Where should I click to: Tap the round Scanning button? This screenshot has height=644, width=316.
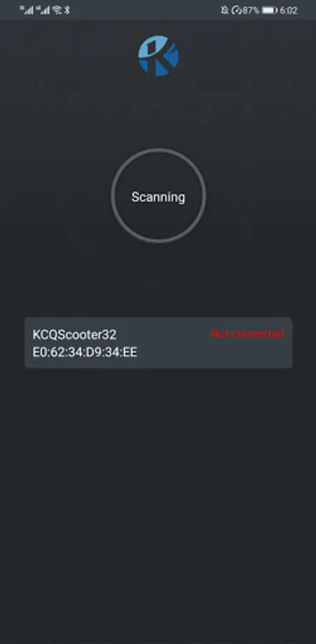158,196
